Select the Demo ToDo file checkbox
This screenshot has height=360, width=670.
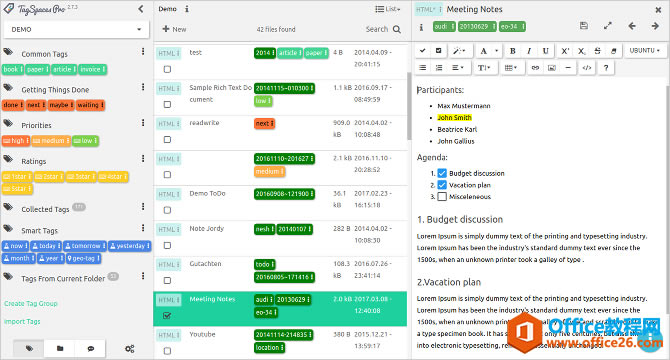168,210
